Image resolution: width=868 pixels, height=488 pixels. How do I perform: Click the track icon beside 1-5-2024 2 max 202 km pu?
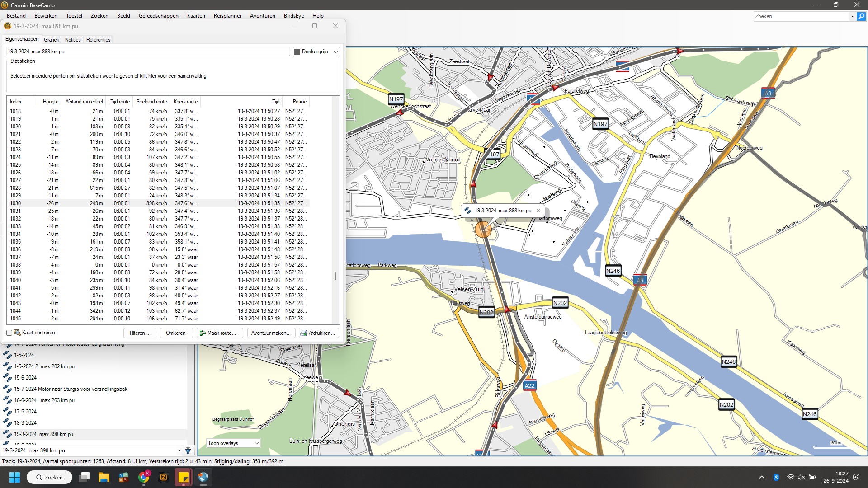(x=7, y=366)
